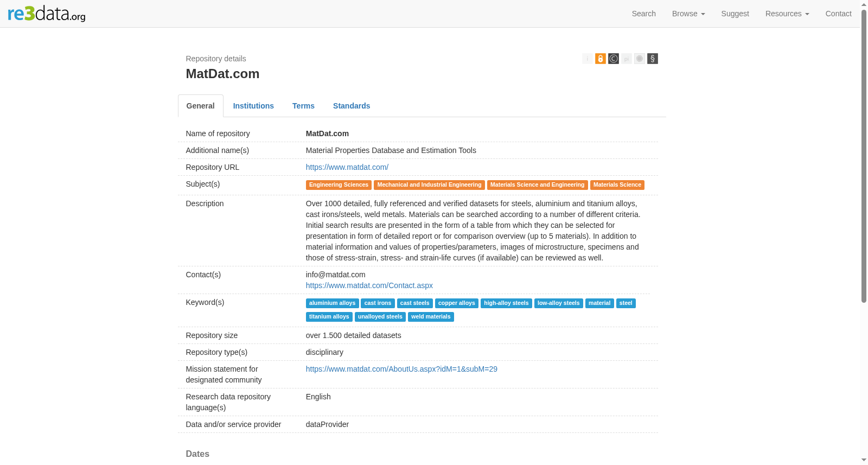Click the copyright license badge icon
Image resolution: width=868 pixels, height=465 pixels.
[x=614, y=59]
